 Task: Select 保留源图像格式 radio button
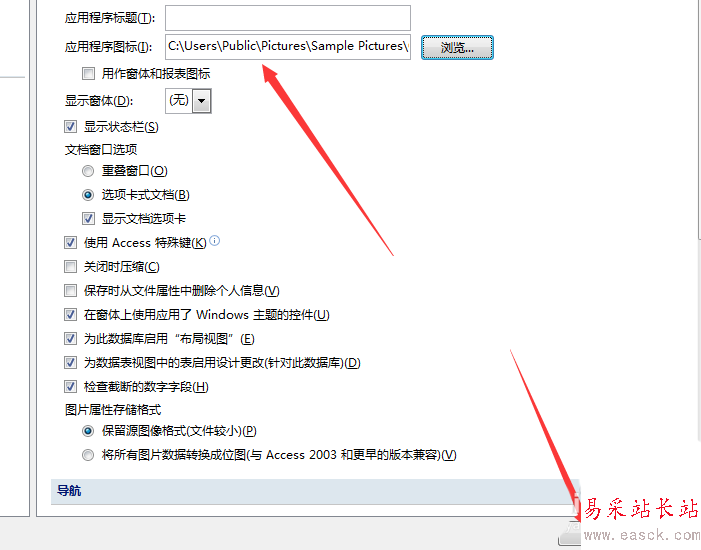[x=88, y=431]
